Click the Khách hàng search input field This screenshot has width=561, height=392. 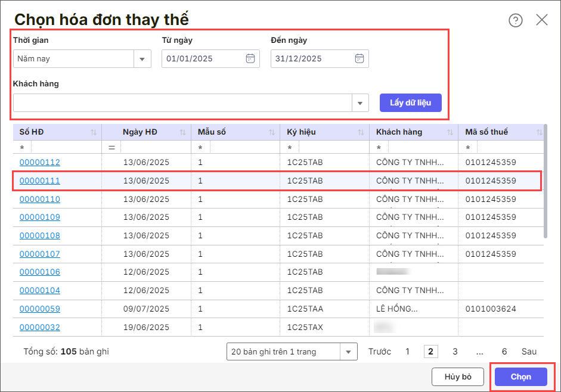[182, 103]
